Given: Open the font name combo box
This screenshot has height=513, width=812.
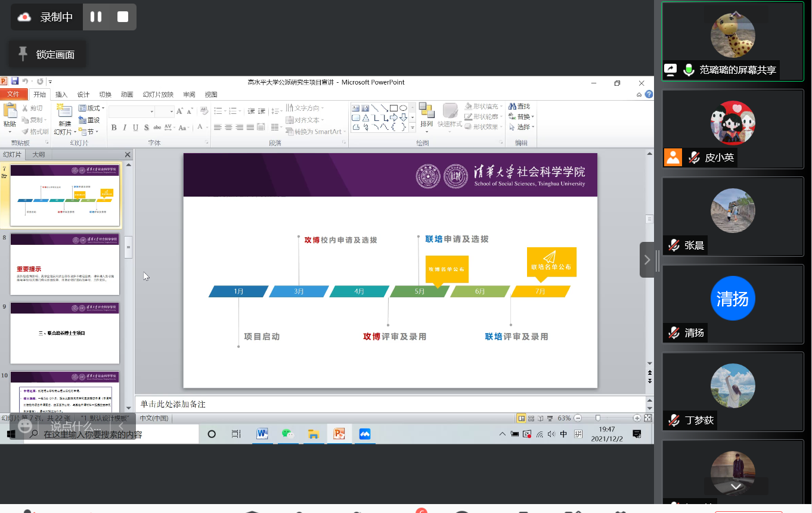Looking at the screenshot, I should pyautogui.click(x=131, y=111).
